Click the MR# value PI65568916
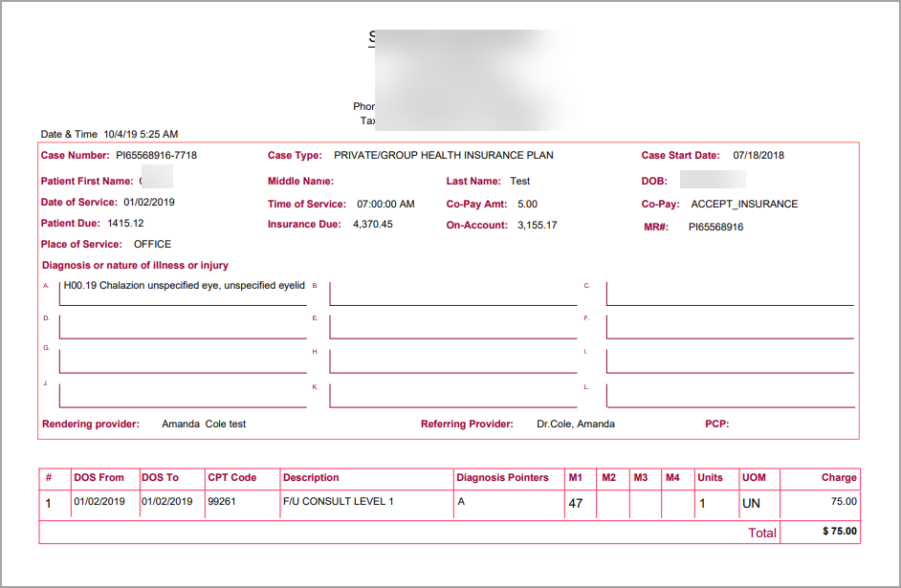Screen dimensions: 901x588 (716, 227)
